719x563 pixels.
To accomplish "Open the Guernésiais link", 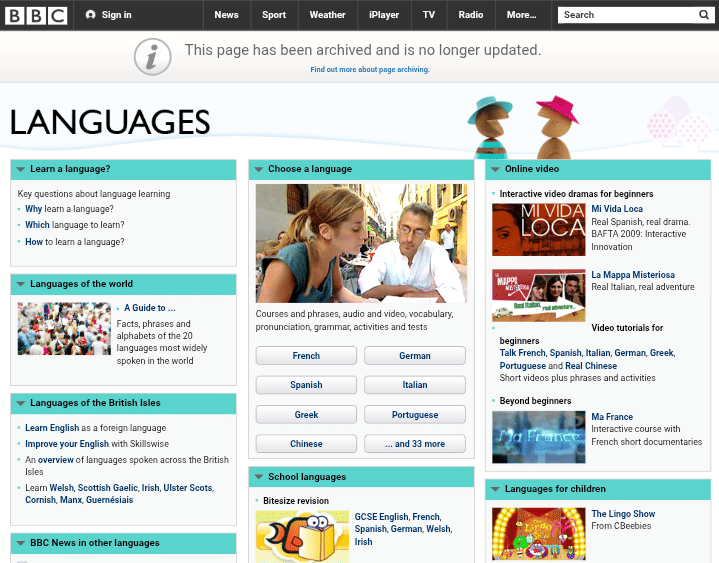I will [x=110, y=500].
